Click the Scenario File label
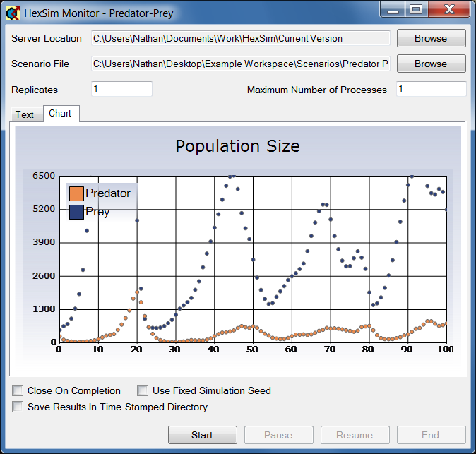 click(x=40, y=64)
